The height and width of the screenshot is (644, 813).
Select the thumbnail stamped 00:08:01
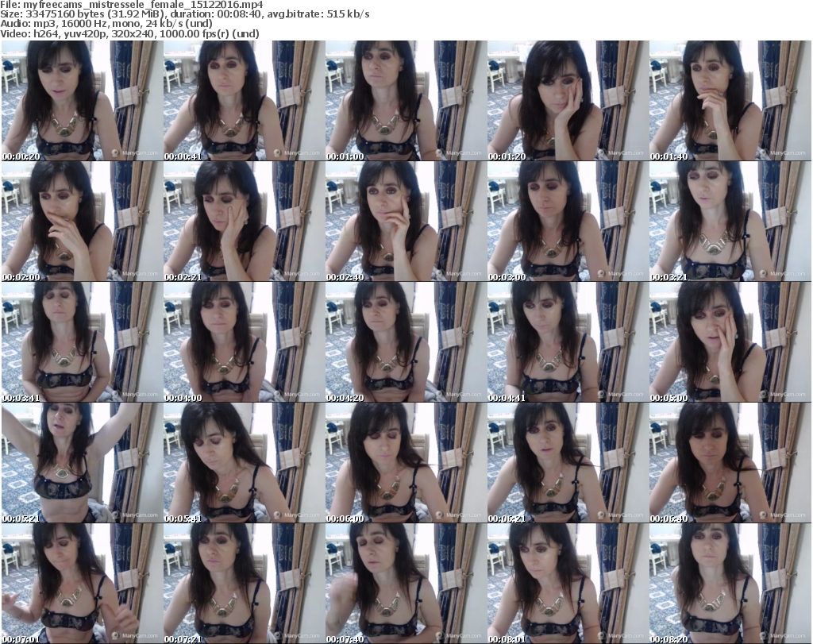[x=568, y=584]
